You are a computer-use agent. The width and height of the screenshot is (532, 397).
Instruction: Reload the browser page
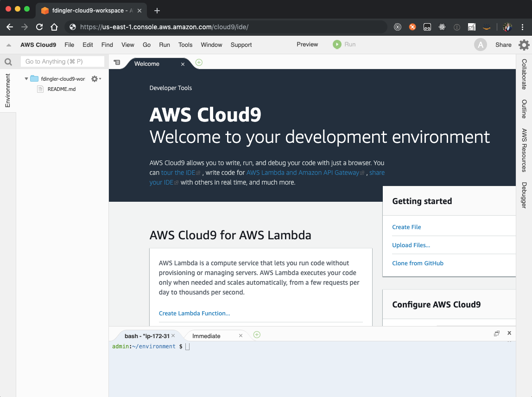tap(39, 27)
